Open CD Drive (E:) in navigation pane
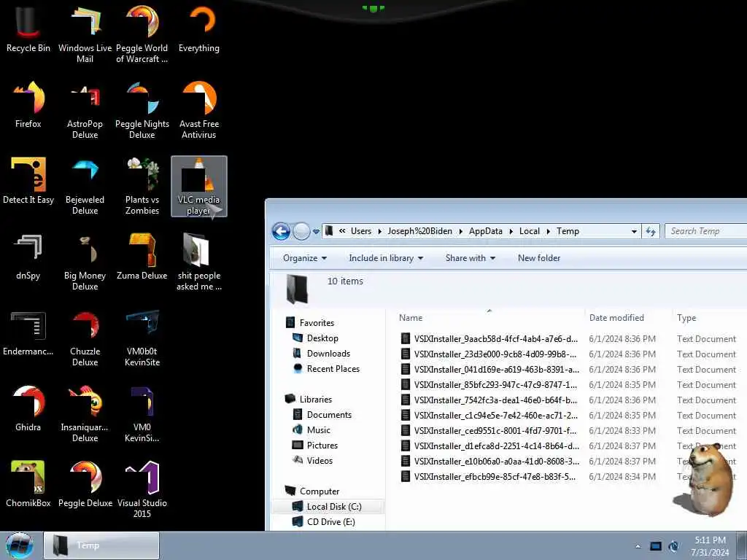747x560 pixels. click(324, 522)
